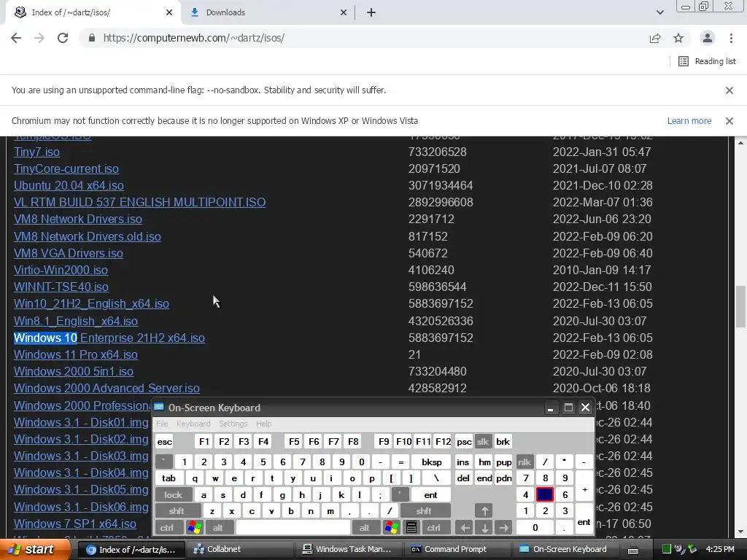
Task: Go back using the browser back arrow
Action: tap(16, 38)
